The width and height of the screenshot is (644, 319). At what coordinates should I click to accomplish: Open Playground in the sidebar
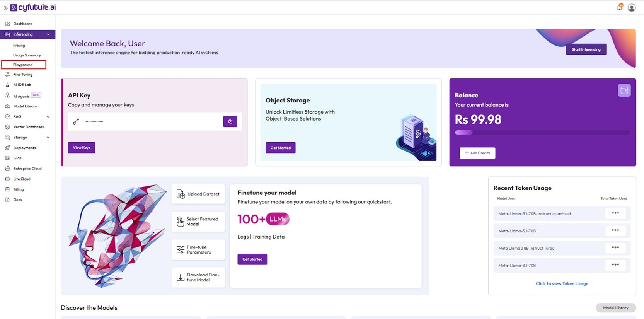tap(23, 65)
